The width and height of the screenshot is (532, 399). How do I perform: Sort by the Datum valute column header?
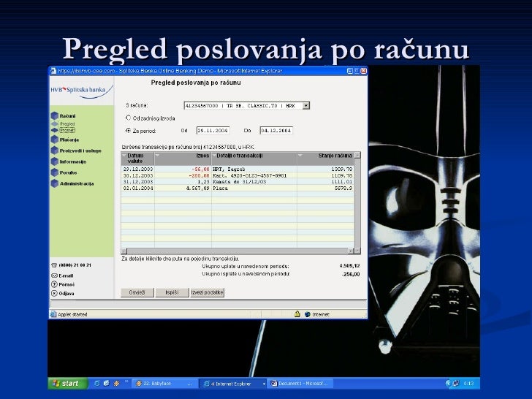137,158
